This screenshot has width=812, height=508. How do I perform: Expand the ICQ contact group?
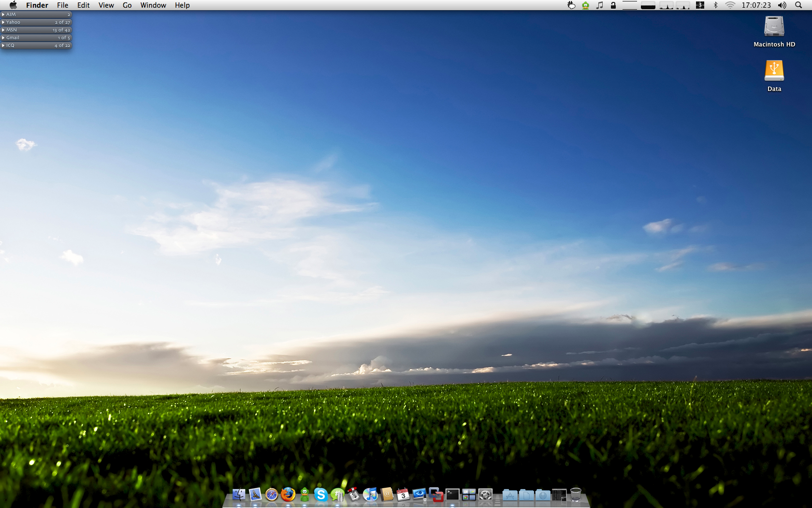point(3,45)
